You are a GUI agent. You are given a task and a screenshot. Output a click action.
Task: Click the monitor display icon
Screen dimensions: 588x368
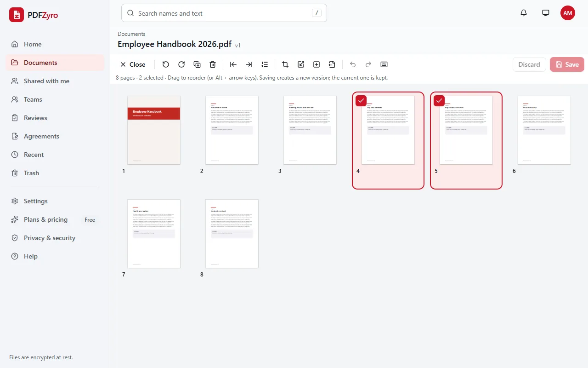coord(546,13)
